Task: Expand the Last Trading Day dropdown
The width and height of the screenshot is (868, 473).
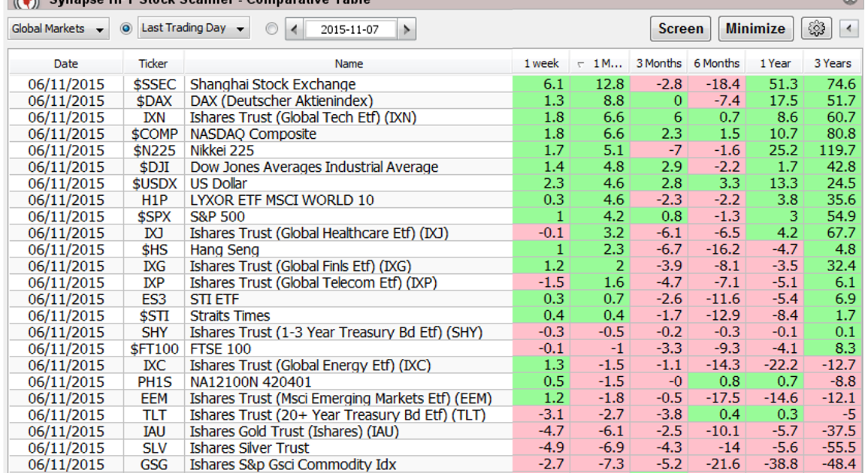Action: [194, 29]
